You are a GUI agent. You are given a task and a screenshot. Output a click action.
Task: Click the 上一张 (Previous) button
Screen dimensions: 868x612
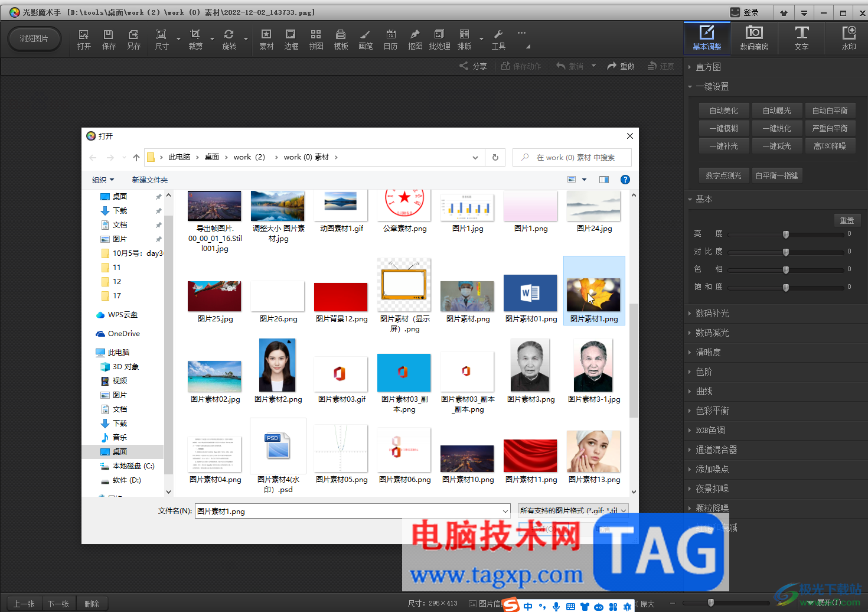pyautogui.click(x=24, y=604)
